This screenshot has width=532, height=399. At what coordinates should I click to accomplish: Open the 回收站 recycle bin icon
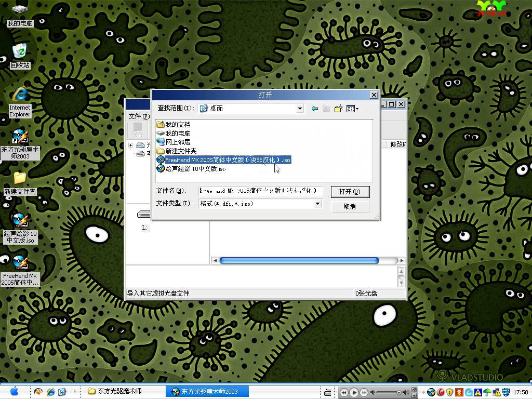pyautogui.click(x=20, y=56)
